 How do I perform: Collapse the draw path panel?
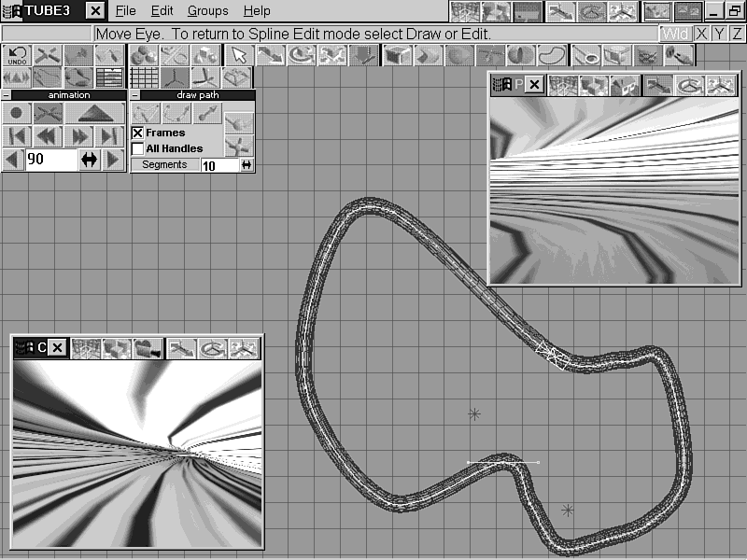(136, 94)
